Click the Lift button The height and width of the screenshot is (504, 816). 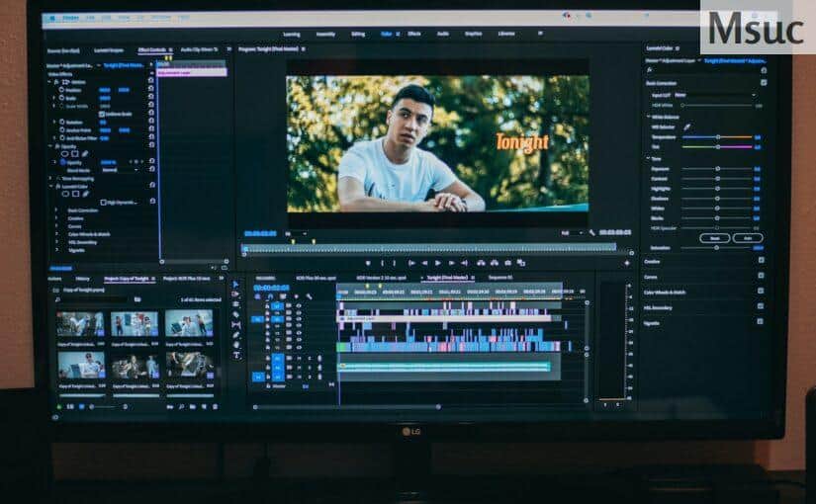tap(481, 263)
